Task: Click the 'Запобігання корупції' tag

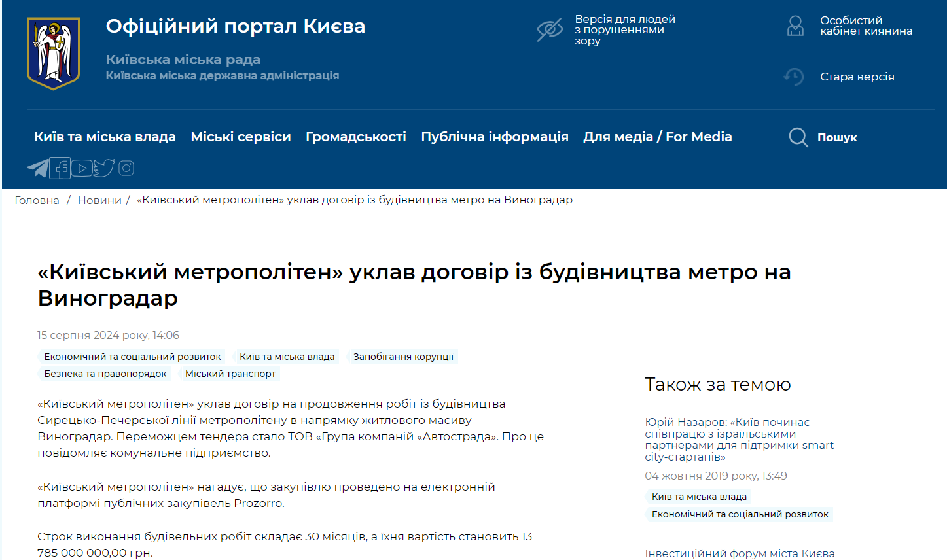Action: [x=403, y=357]
